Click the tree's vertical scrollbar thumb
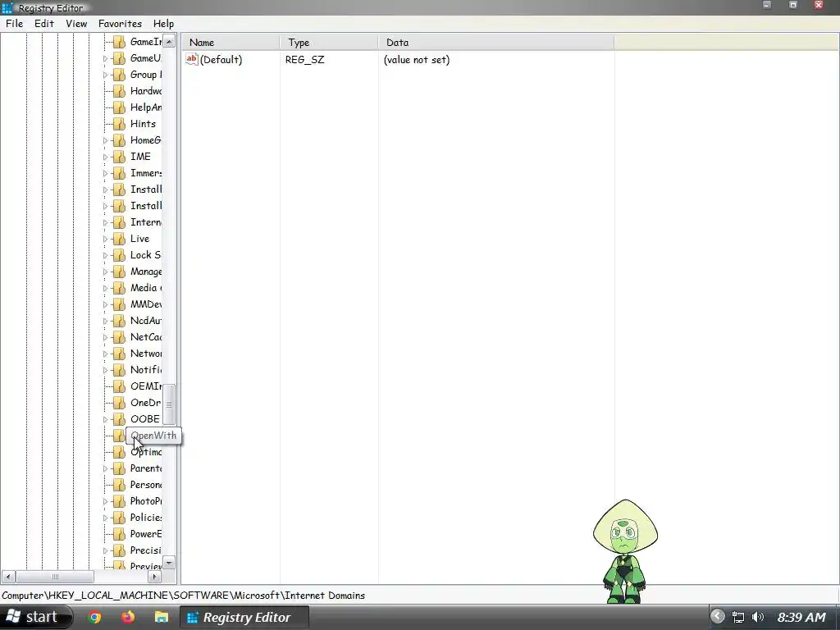Viewport: 840px width, 630px height. pos(169,404)
